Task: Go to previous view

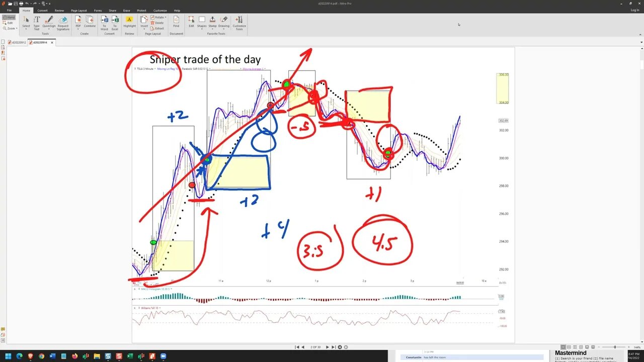Action: (340, 347)
